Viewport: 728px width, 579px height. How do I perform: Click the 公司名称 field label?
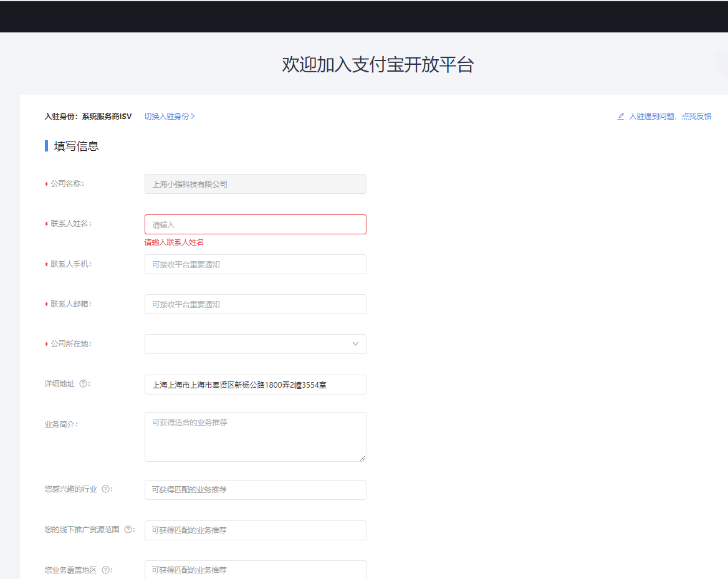click(x=67, y=183)
